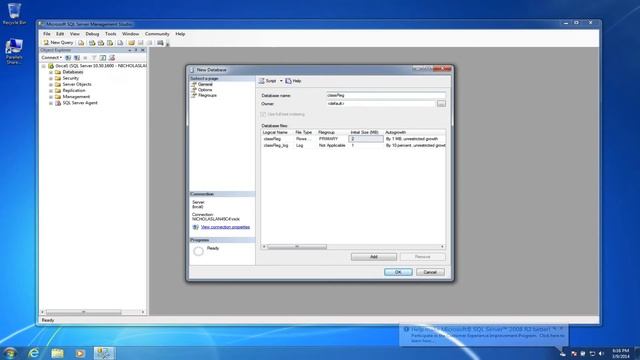Click the last Object Explorer toolbar icon
The width and height of the screenshot is (640, 360).
(112, 58)
